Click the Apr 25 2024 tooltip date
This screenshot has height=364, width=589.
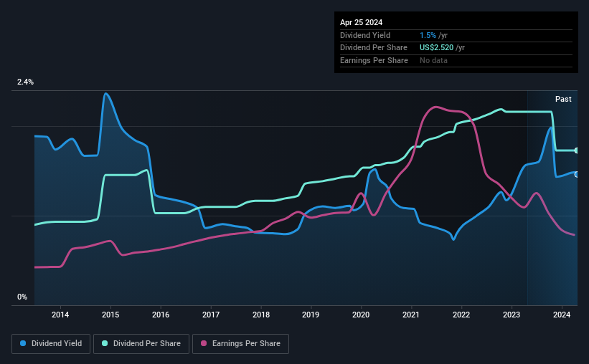362,22
